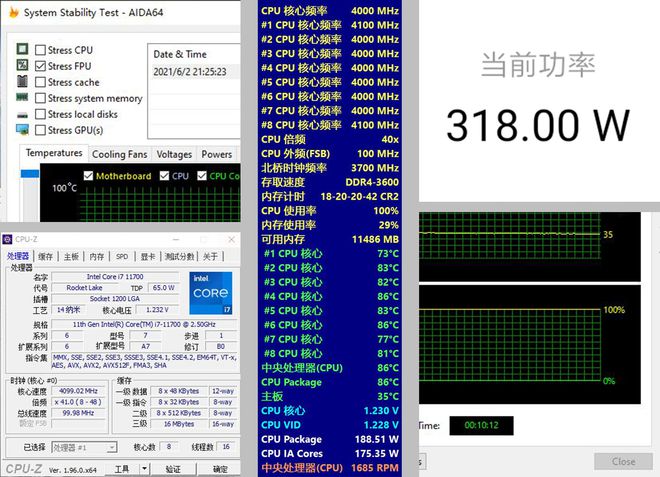660x477 pixels.
Task: Click the 16 MBytes L3 cache field
Action: [179, 424]
